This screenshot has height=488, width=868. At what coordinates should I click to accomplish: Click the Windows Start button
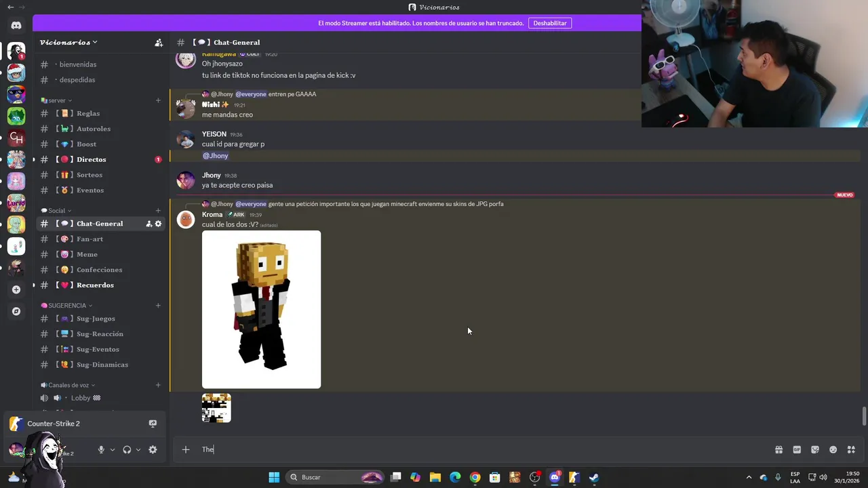[274, 477]
